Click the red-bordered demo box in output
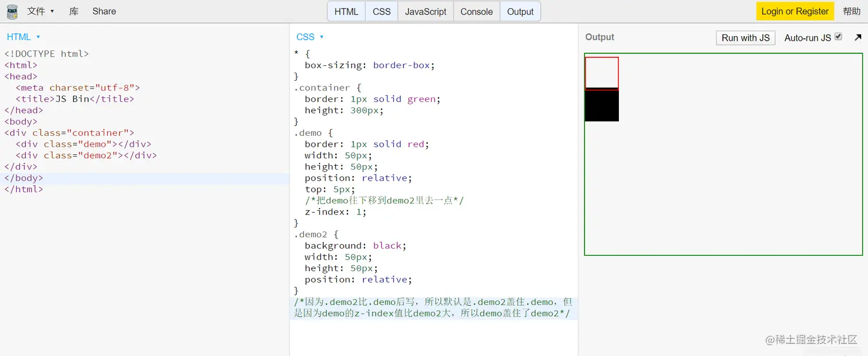This screenshot has height=356, width=868. coord(602,73)
